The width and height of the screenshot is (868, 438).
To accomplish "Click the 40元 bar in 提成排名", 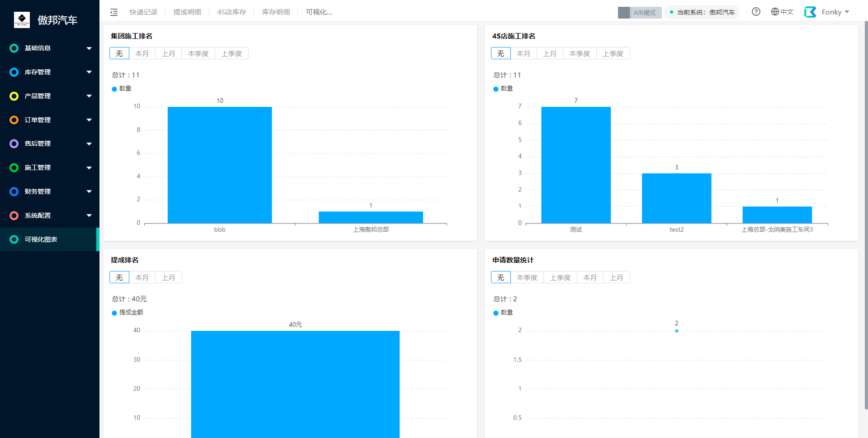I will point(295,384).
